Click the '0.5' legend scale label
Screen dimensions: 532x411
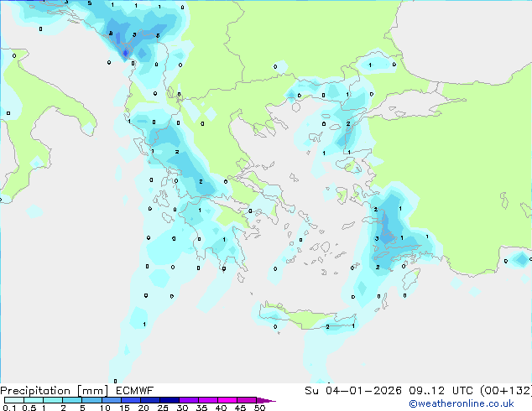click(x=29, y=408)
